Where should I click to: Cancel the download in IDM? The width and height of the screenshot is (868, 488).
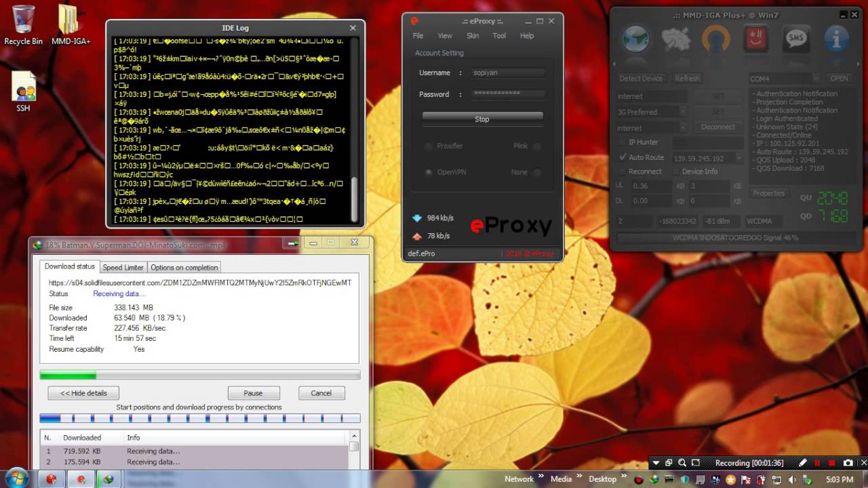point(321,393)
